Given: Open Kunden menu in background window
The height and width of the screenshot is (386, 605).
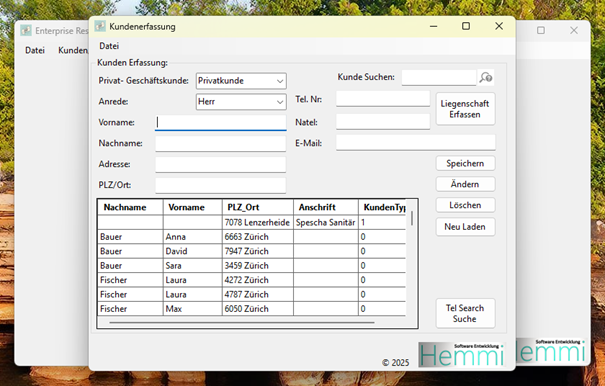Looking at the screenshot, I should point(73,50).
